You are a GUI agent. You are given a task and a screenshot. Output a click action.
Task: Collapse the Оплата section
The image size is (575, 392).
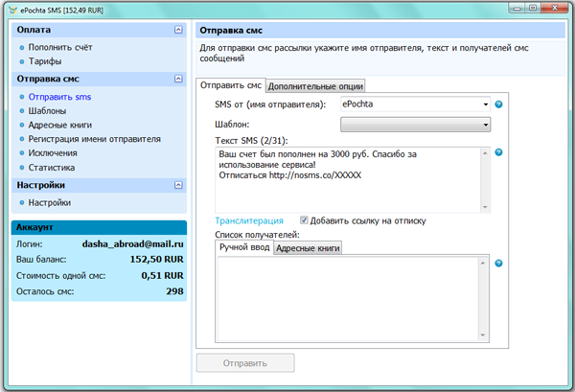pyautogui.click(x=178, y=30)
